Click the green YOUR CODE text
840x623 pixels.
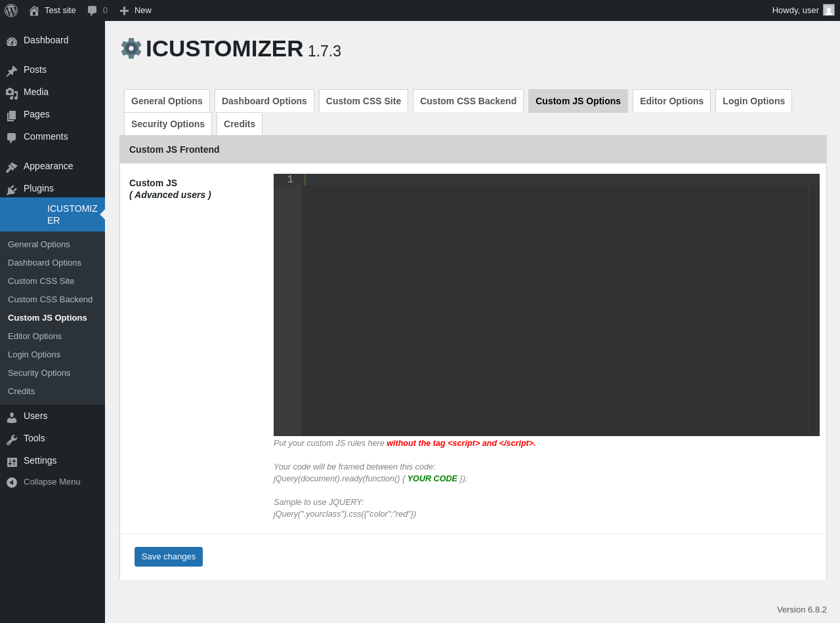point(432,479)
